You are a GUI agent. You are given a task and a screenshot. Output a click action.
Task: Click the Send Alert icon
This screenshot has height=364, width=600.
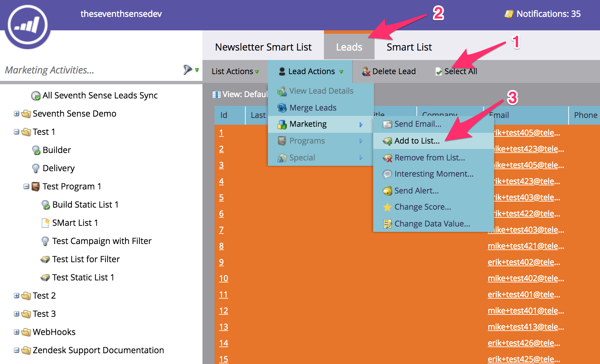[x=387, y=191]
